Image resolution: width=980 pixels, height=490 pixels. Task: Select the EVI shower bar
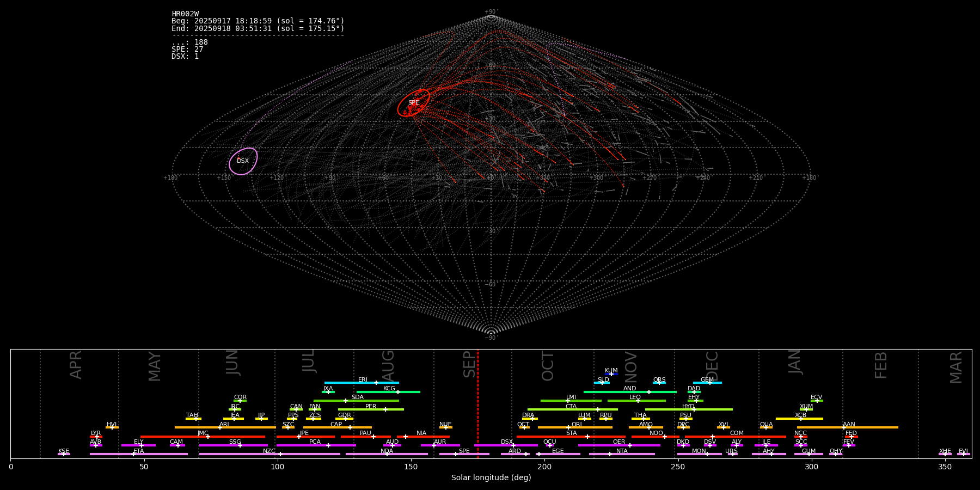[x=963, y=454]
